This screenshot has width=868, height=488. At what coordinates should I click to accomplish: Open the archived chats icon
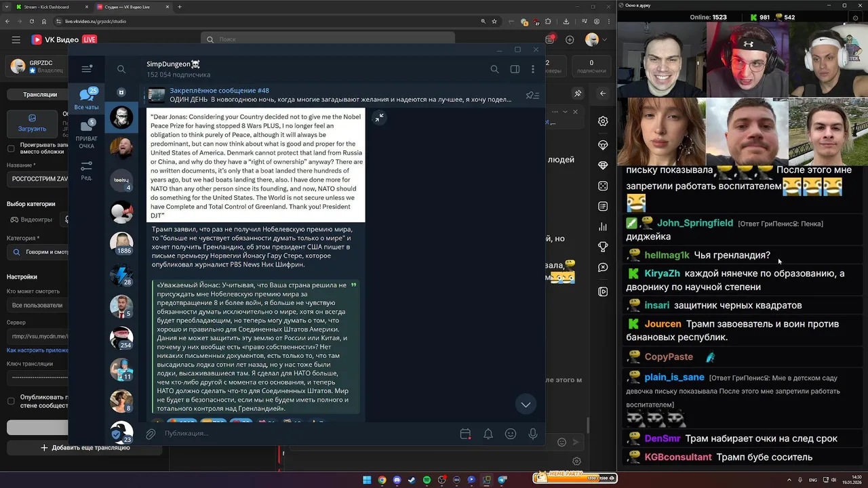pos(121,92)
